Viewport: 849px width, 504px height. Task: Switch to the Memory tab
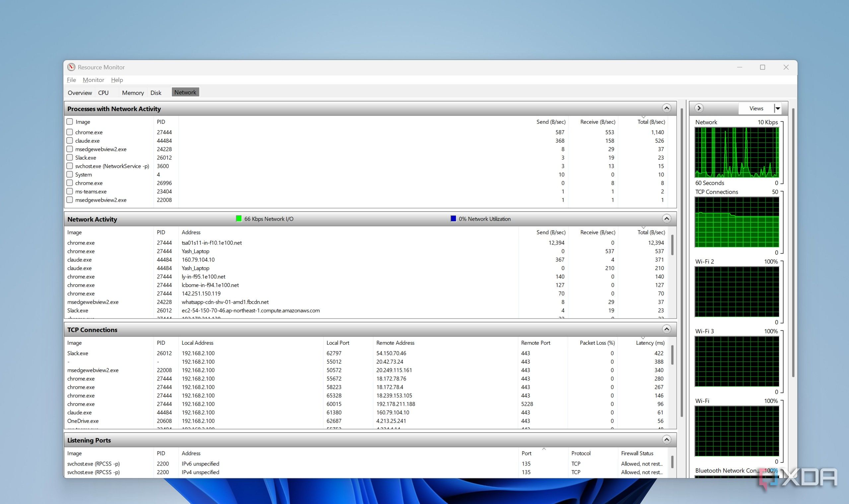[x=133, y=93]
